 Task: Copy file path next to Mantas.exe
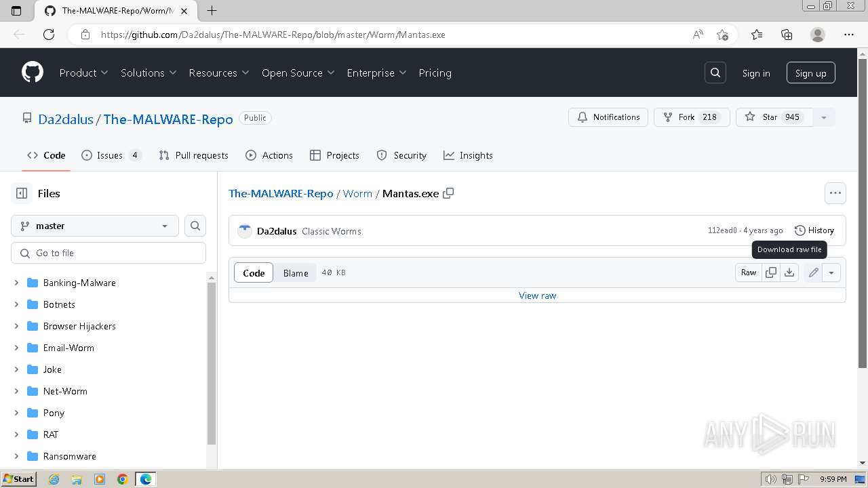pyautogui.click(x=448, y=193)
